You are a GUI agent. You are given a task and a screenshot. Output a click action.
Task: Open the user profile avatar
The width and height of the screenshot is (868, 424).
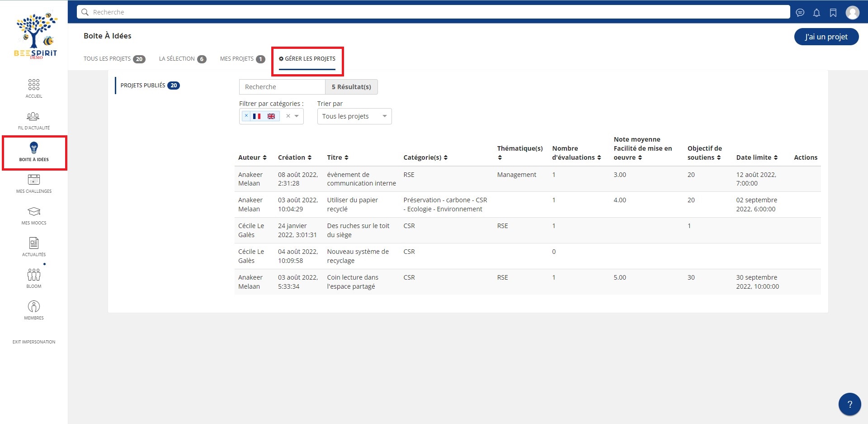(x=853, y=13)
